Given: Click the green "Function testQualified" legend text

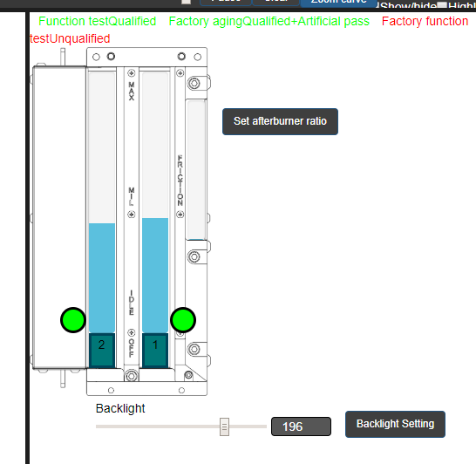Looking at the screenshot, I should tap(97, 21).
